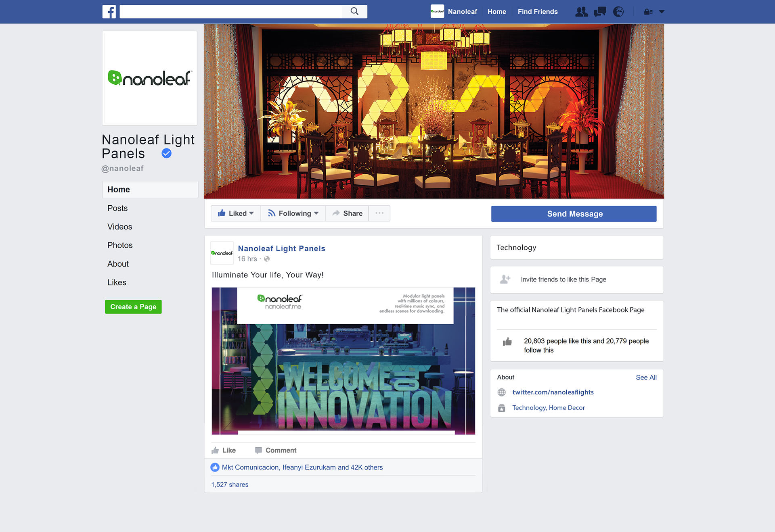The image size is (775, 532).
Task: Click the 'and 42K others' link
Action: coord(360,467)
